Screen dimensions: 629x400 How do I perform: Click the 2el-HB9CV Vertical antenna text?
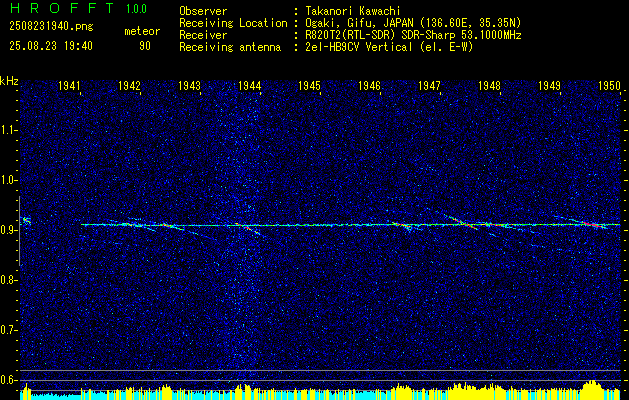390,47
